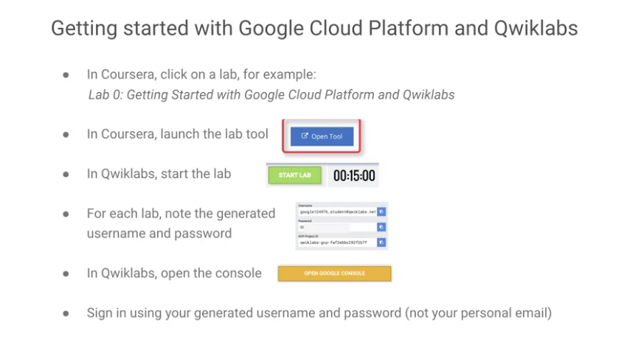Click the "In Coursera, click on a lab" line
This screenshot has width=644, height=356.
[201, 74]
